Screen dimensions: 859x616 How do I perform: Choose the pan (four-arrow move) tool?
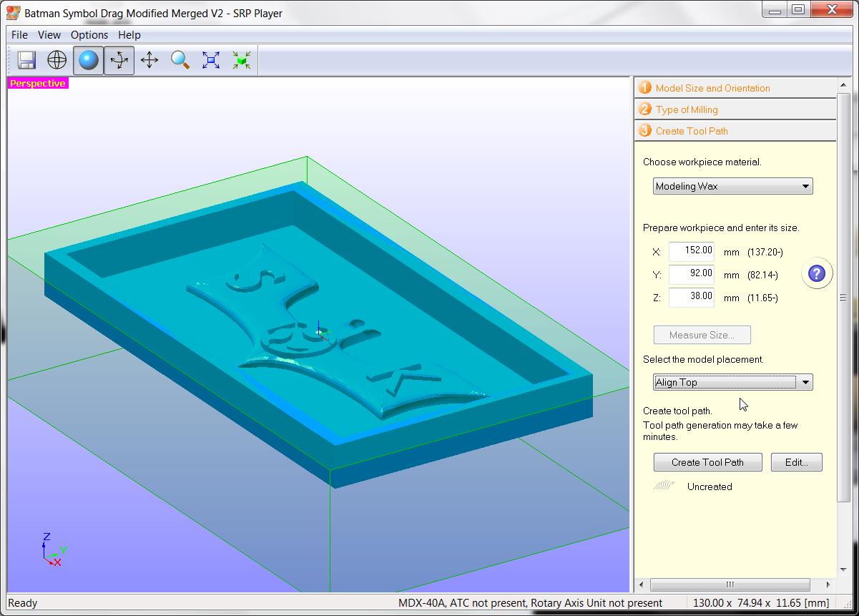point(149,60)
